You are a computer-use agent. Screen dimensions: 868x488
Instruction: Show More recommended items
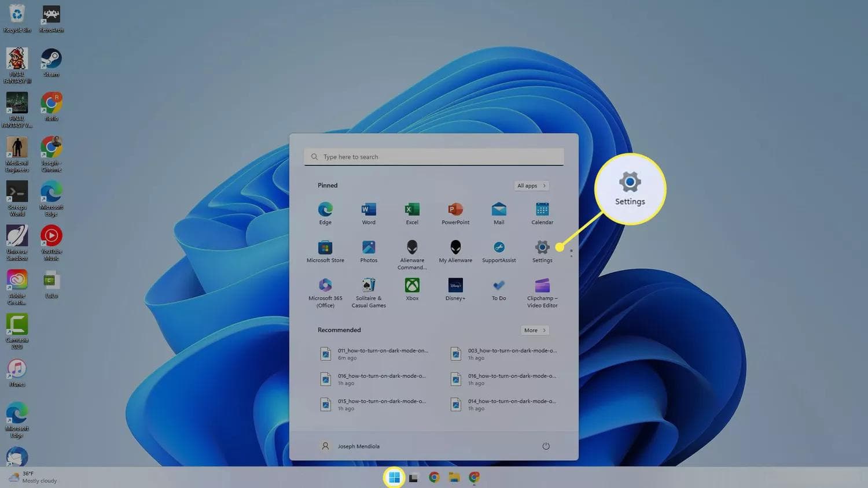click(535, 330)
